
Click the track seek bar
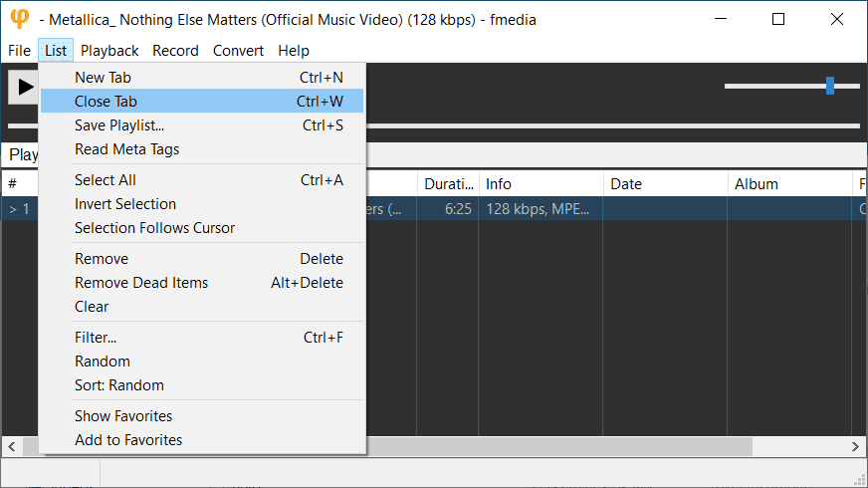coord(613,125)
